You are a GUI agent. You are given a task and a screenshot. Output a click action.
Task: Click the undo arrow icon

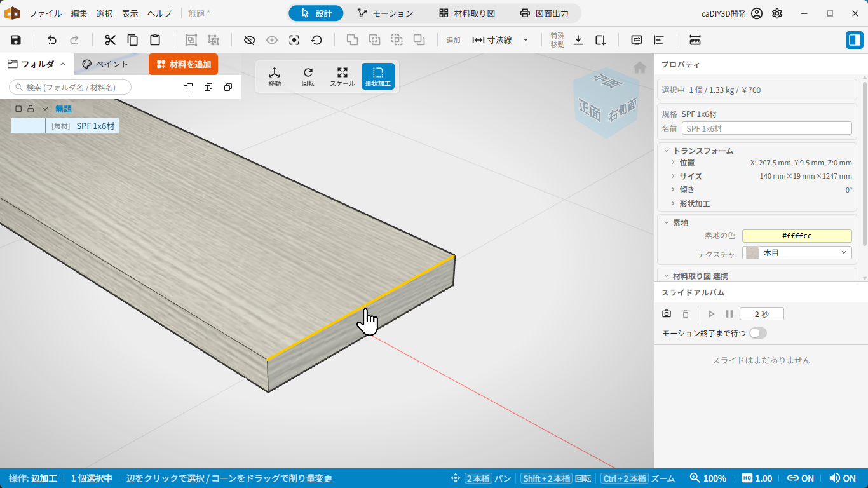coord(52,40)
